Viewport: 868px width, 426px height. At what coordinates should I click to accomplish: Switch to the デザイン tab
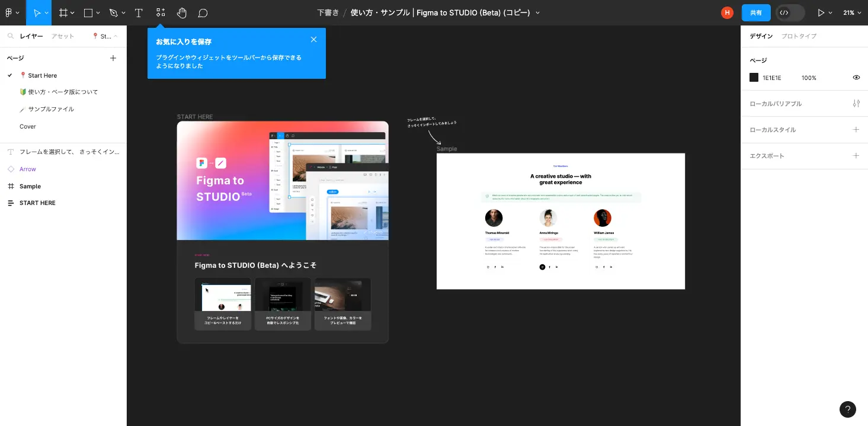click(x=761, y=36)
